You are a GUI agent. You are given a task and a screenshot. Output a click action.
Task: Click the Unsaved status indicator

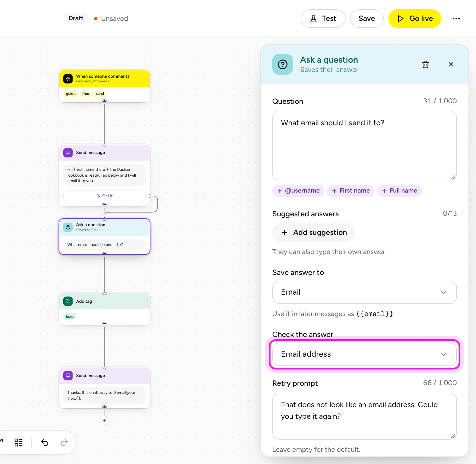tap(111, 19)
